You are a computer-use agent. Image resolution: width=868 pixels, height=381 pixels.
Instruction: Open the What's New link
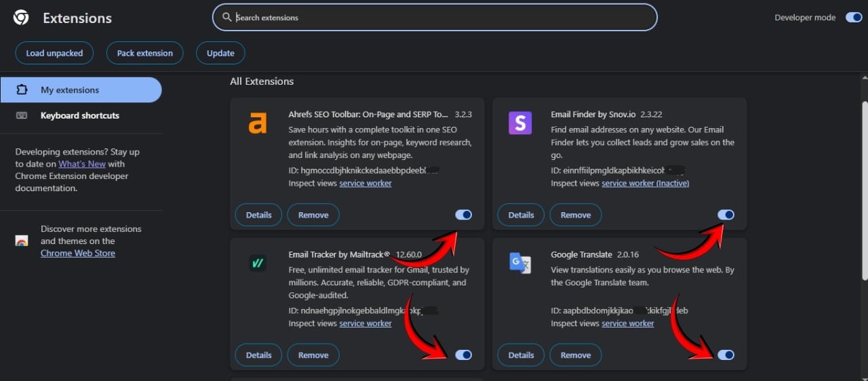pyautogui.click(x=82, y=164)
